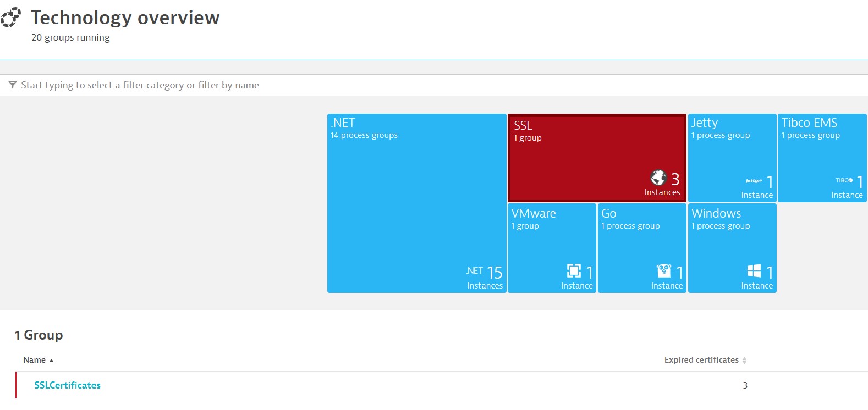Open the .NET technology tile
The width and height of the screenshot is (868, 410).
(x=417, y=203)
